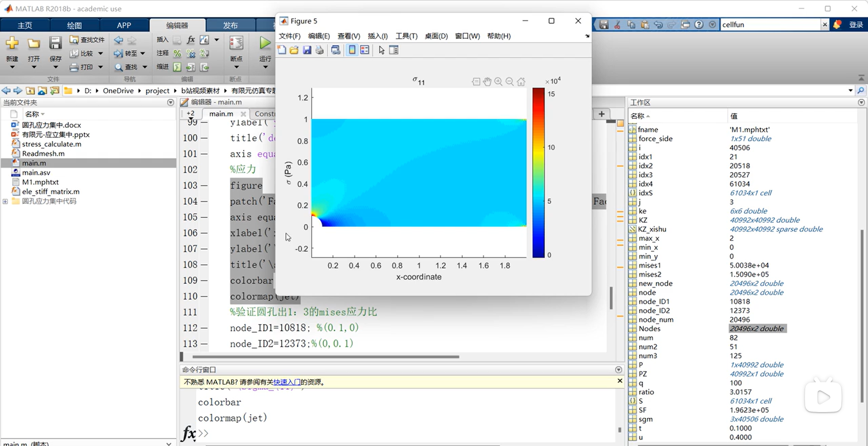
Task: Click the Run (运行) green arrow
Action: (x=264, y=43)
